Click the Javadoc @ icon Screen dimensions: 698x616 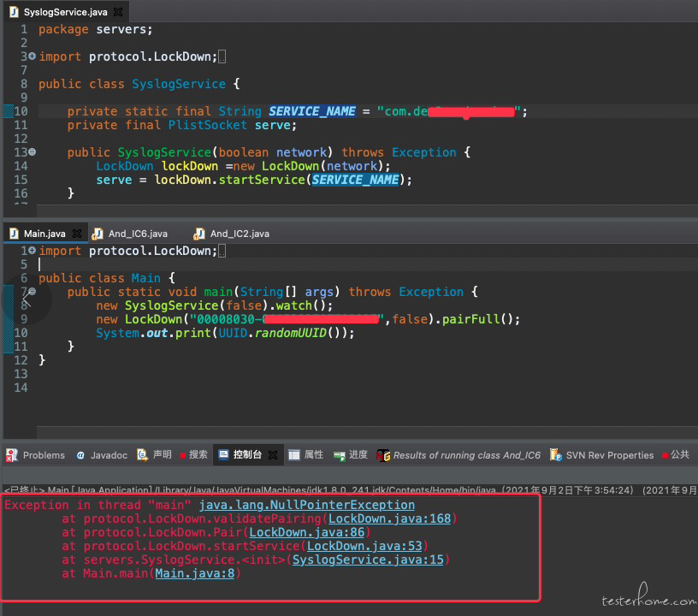(80, 455)
